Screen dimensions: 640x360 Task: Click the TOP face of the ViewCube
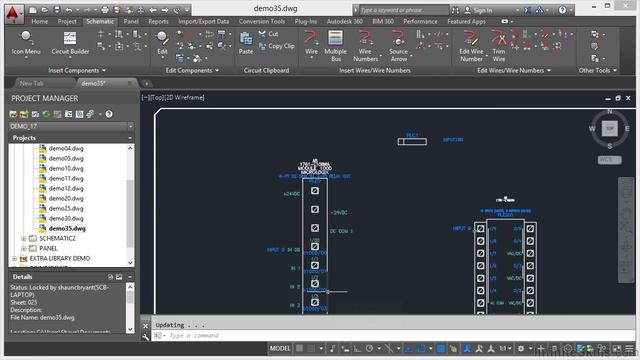click(x=609, y=128)
